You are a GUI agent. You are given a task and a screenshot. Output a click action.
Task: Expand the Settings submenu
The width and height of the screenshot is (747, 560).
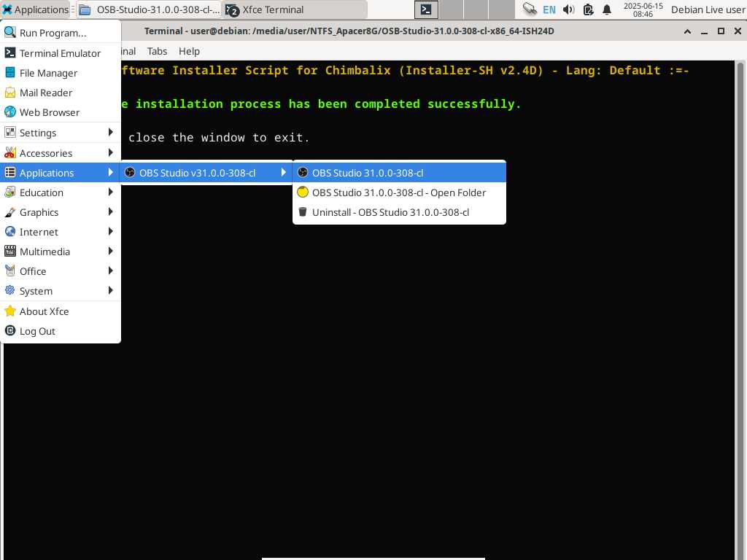[x=61, y=133]
